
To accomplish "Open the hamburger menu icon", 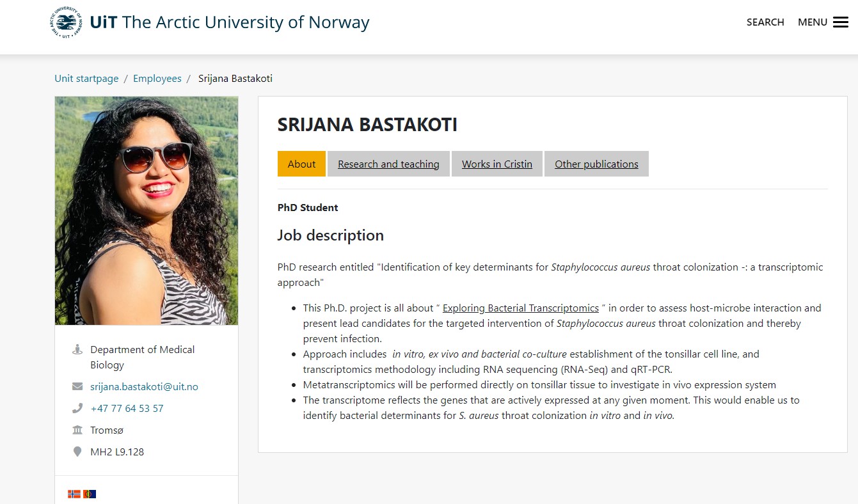I will pos(840,22).
